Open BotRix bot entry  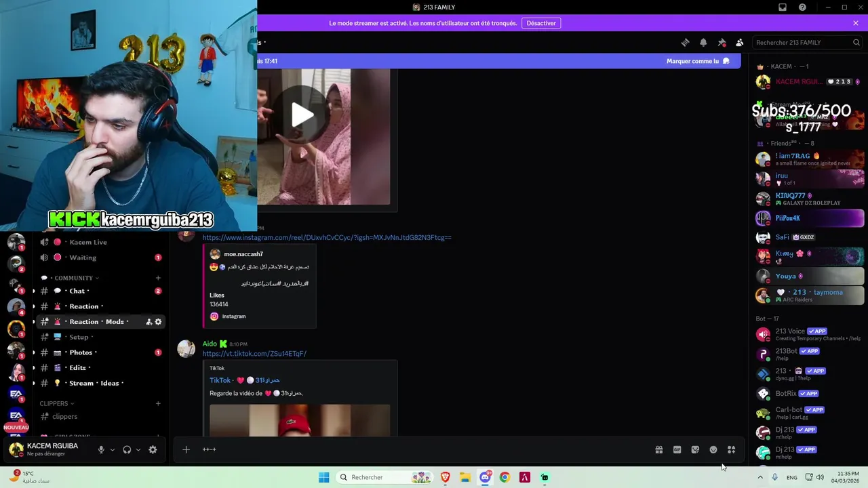pyautogui.click(x=810, y=393)
